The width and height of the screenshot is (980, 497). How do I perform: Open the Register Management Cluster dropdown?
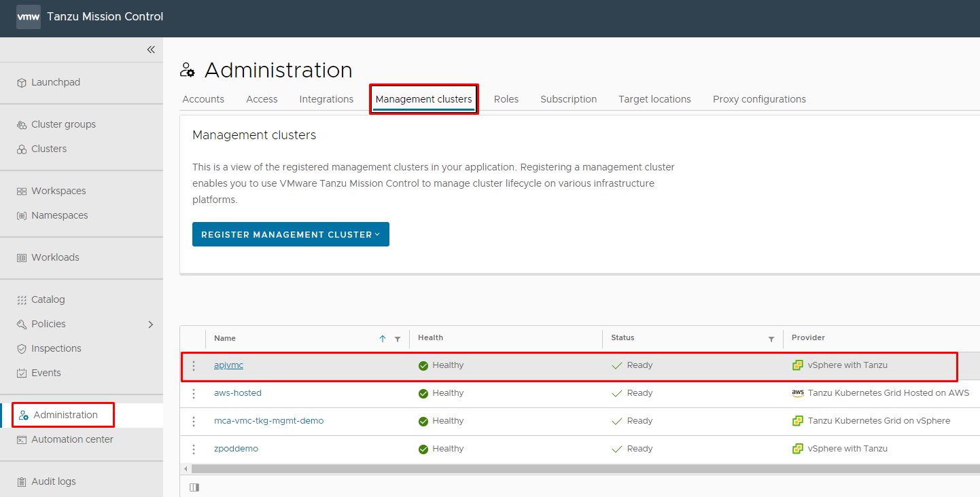click(x=291, y=234)
